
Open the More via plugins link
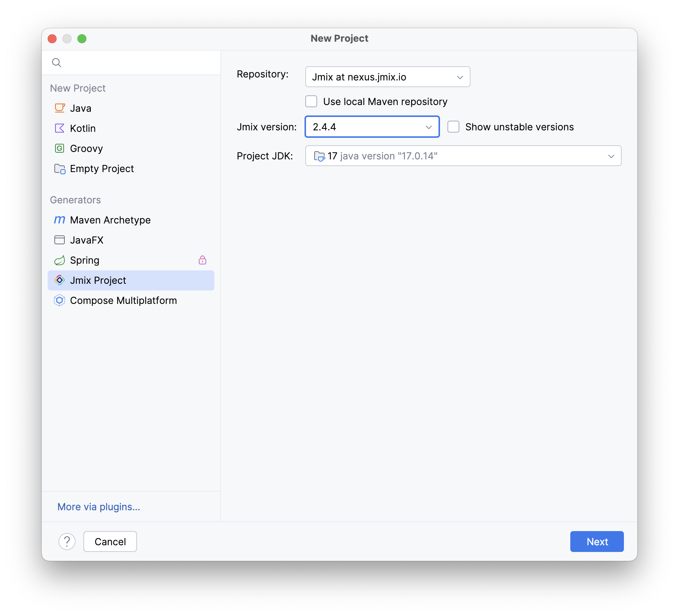click(x=99, y=507)
